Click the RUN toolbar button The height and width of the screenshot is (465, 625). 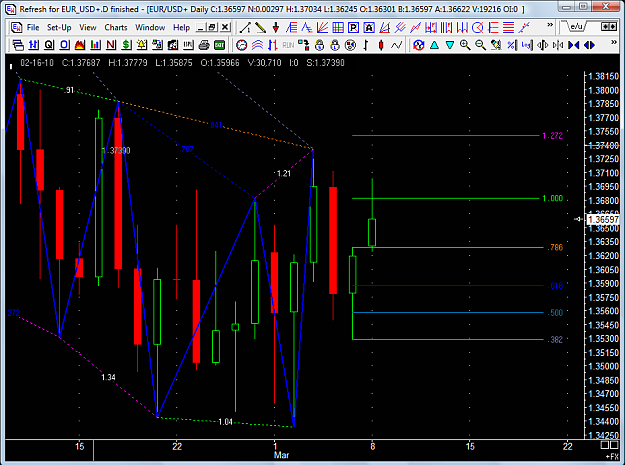(x=288, y=45)
